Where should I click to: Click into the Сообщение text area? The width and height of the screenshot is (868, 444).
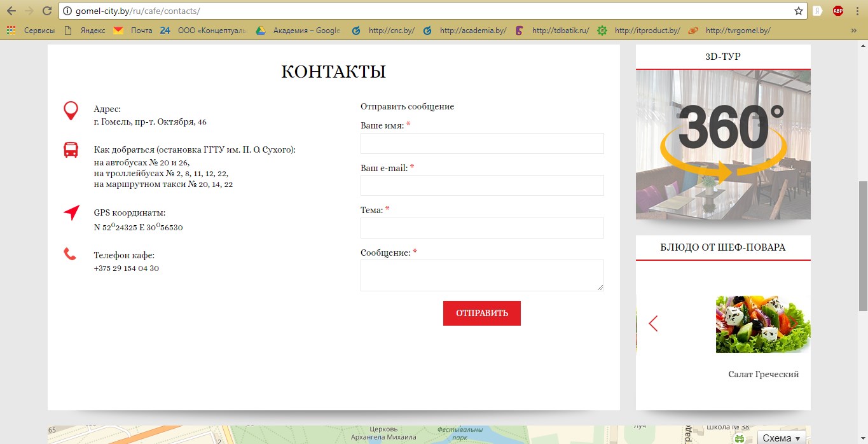(x=482, y=275)
